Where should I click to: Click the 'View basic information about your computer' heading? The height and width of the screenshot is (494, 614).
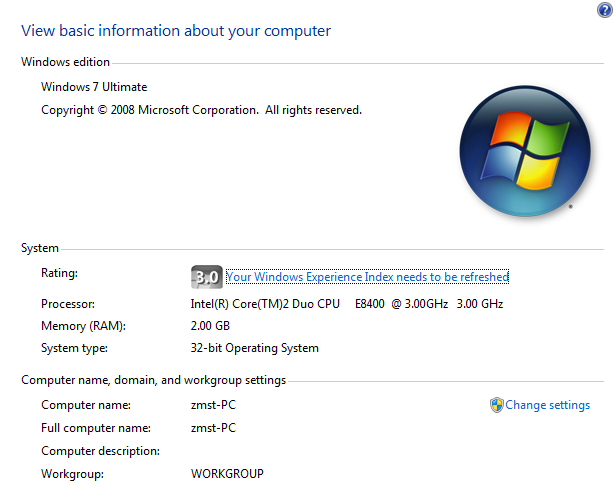coord(176,31)
